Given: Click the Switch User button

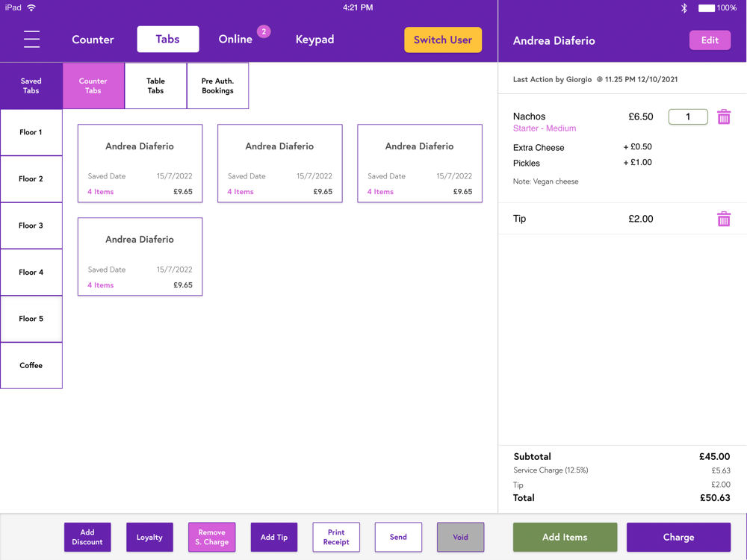Looking at the screenshot, I should 443,40.
